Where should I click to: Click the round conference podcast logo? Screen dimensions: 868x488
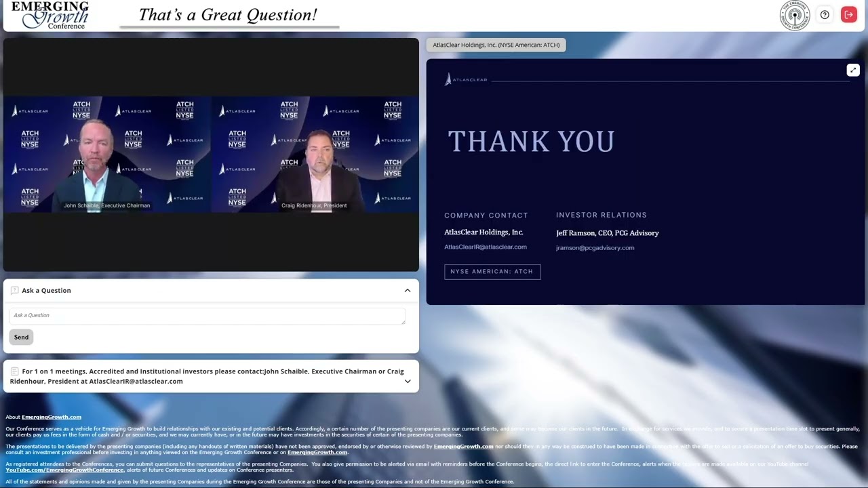(795, 15)
